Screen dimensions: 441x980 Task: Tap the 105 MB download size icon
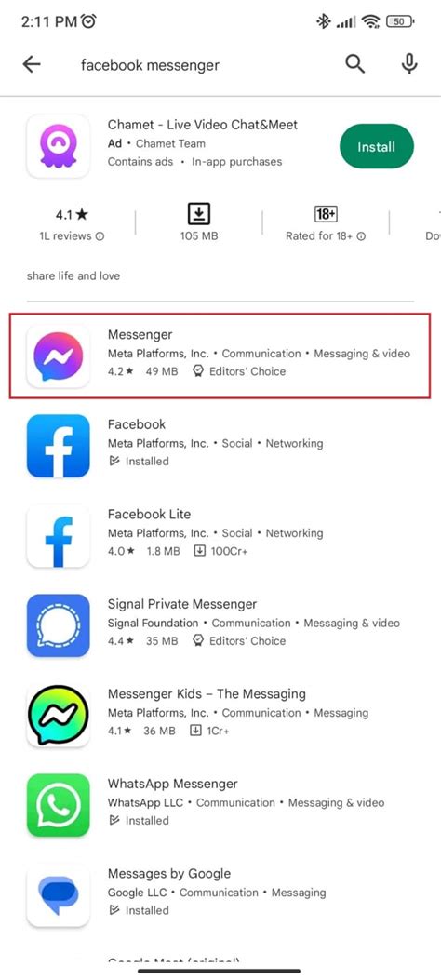[x=199, y=214]
